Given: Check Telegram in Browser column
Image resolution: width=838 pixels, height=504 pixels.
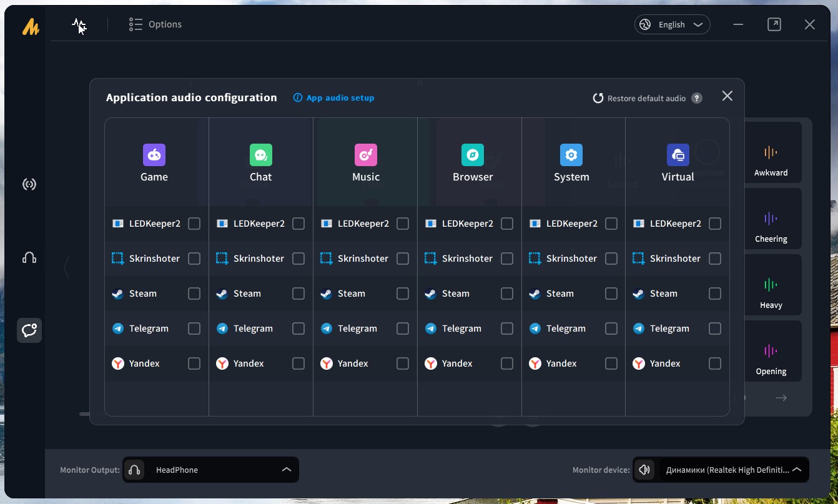Looking at the screenshot, I should [x=507, y=329].
